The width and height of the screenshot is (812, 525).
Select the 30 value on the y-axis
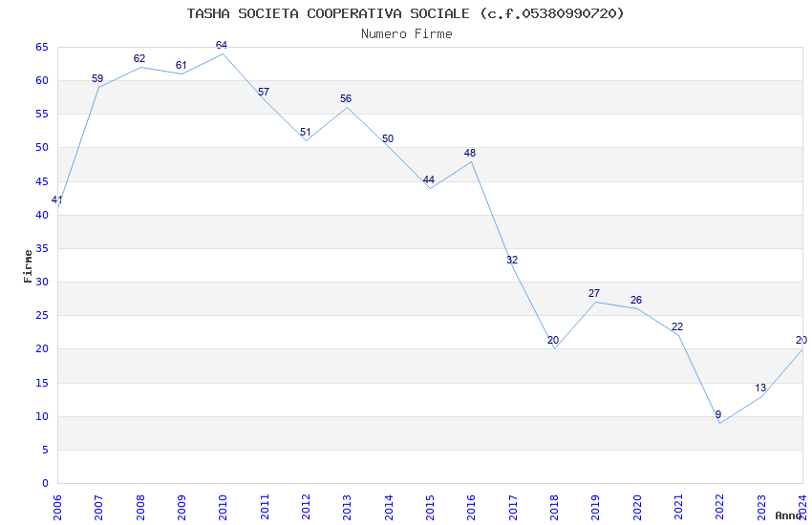point(41,282)
